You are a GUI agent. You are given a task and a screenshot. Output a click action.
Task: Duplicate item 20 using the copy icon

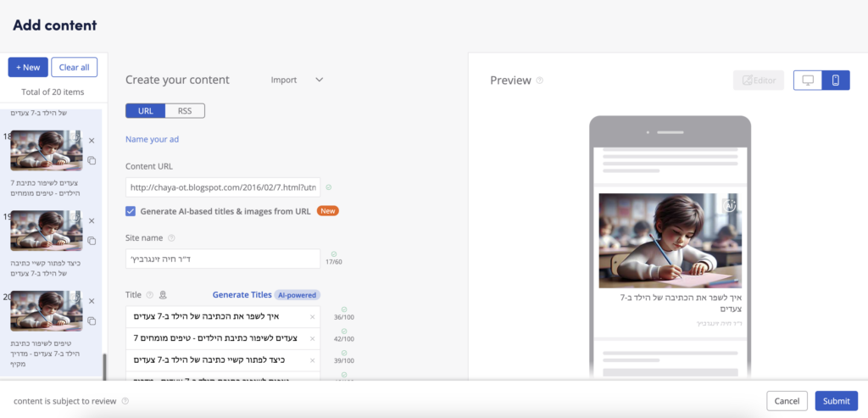click(92, 320)
